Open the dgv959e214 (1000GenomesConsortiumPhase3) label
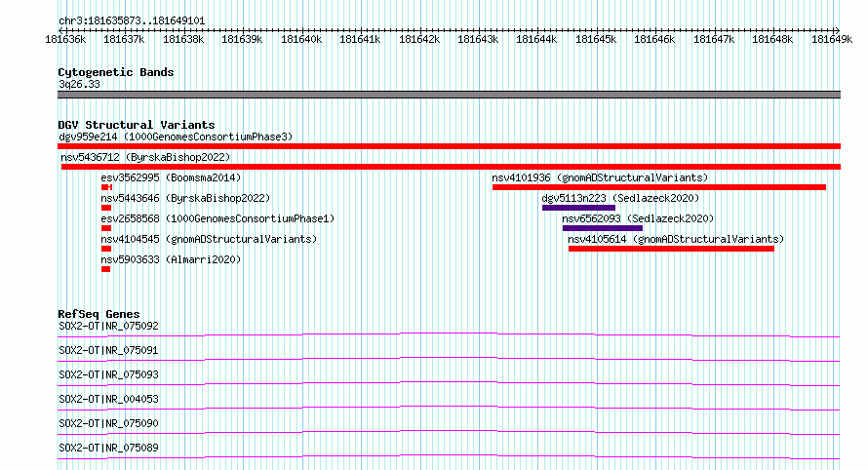868x470 pixels. [x=176, y=137]
